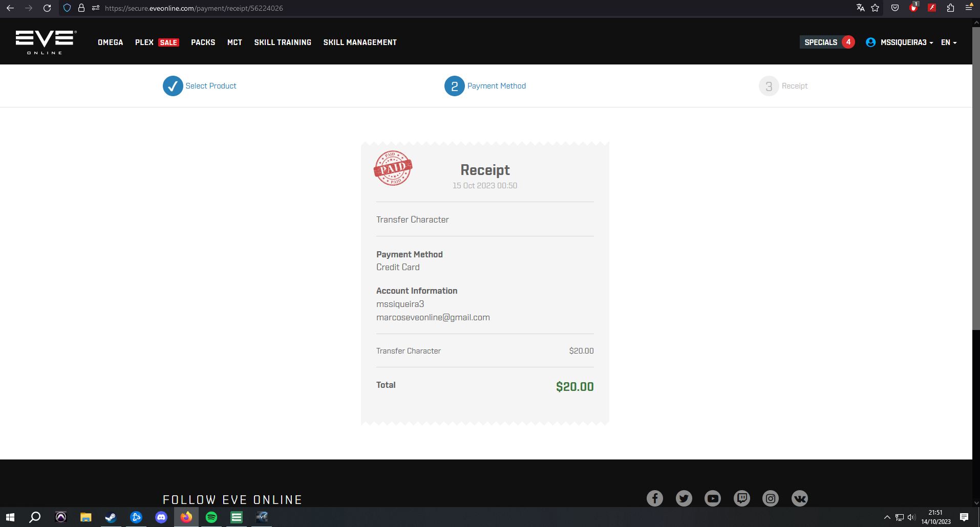Viewport: 980px width, 527px height.
Task: Open the browser extensions puzzle icon
Action: coord(950,8)
